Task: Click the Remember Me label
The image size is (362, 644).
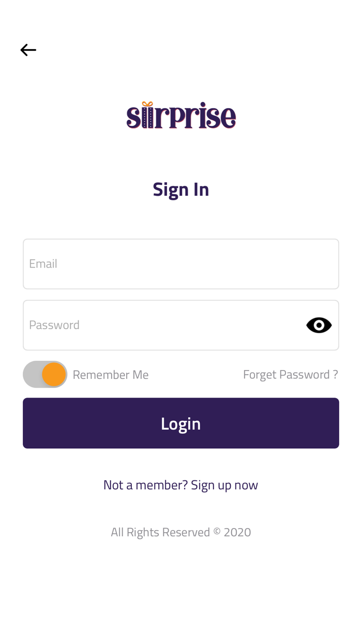Action: click(x=111, y=374)
